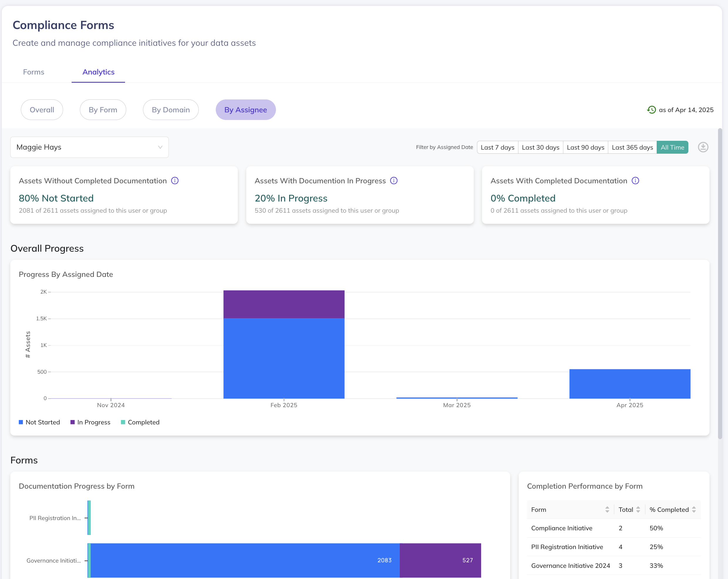Switch to the By Domain view
Viewport: 728px width, 579px height.
pos(171,110)
